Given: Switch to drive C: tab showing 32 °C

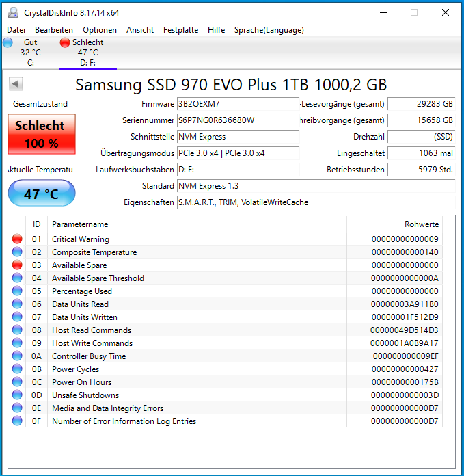Looking at the screenshot, I should 30,53.
